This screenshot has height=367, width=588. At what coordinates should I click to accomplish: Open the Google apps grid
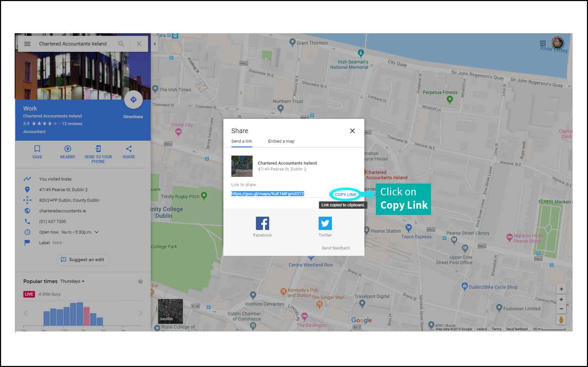tap(543, 43)
